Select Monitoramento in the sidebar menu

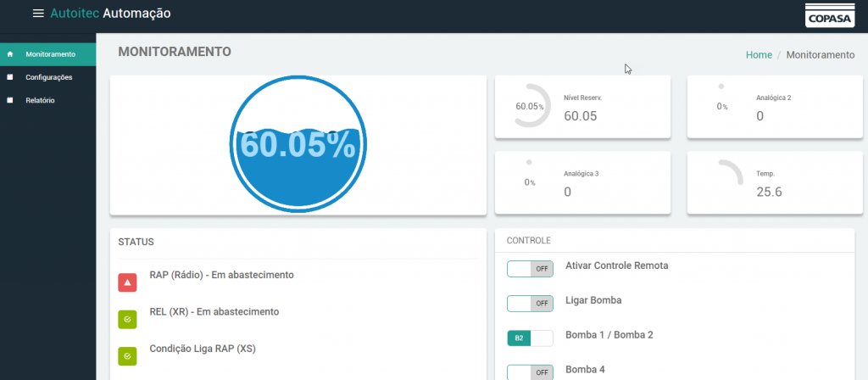50,54
